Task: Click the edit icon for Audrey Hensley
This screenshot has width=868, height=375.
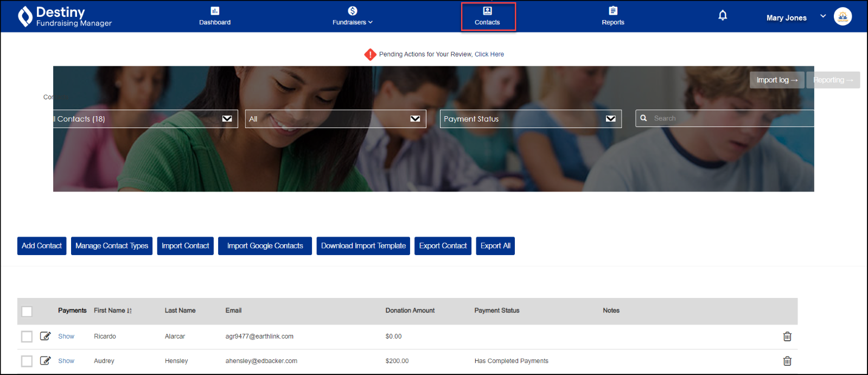Action: (x=46, y=361)
